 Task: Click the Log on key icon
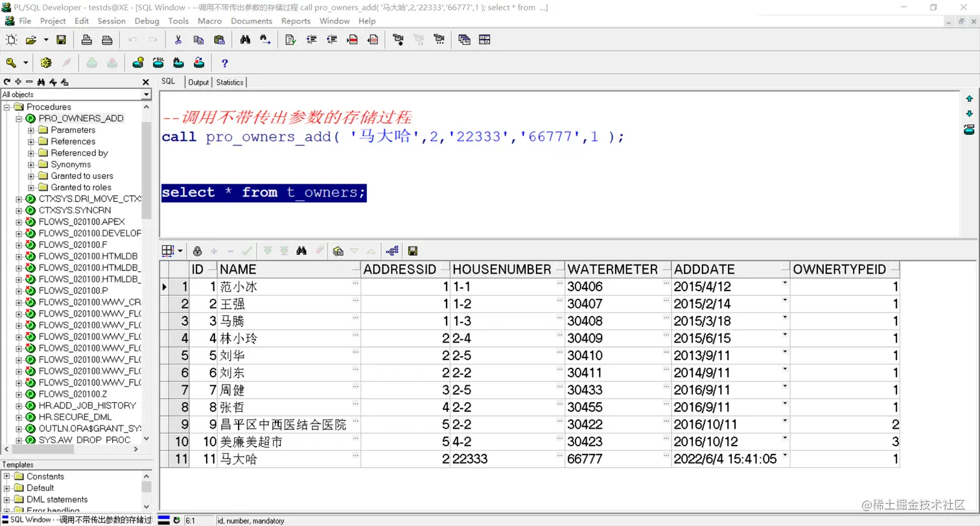(x=11, y=63)
